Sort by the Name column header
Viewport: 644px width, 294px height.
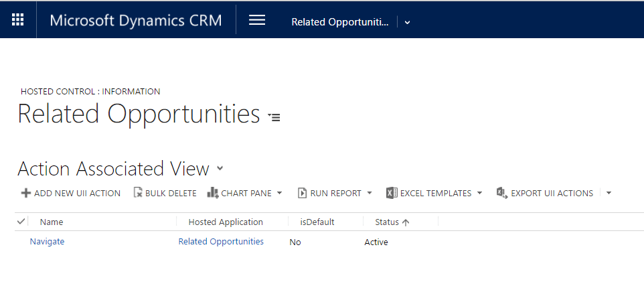click(x=51, y=222)
